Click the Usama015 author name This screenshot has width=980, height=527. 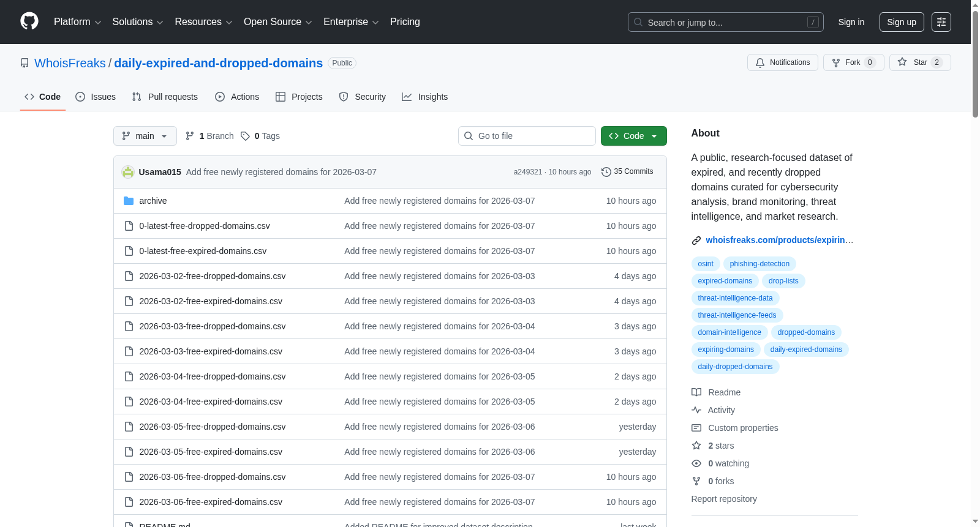point(160,172)
